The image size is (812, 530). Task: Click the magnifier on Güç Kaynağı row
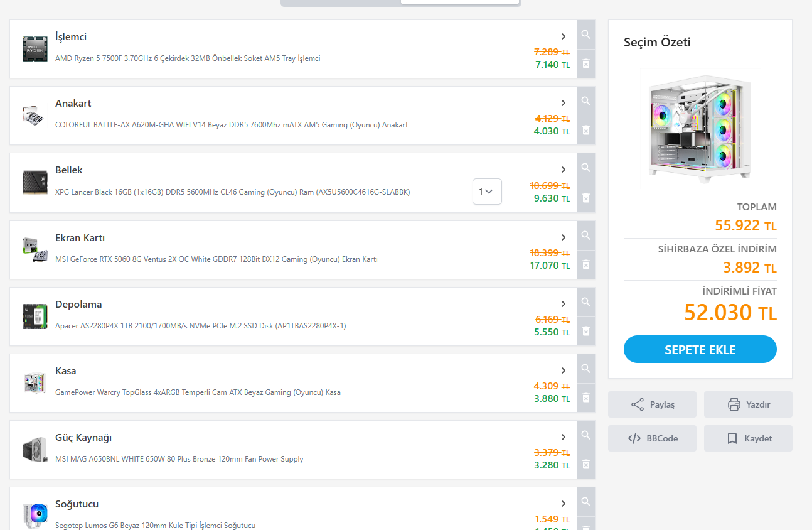pos(586,436)
